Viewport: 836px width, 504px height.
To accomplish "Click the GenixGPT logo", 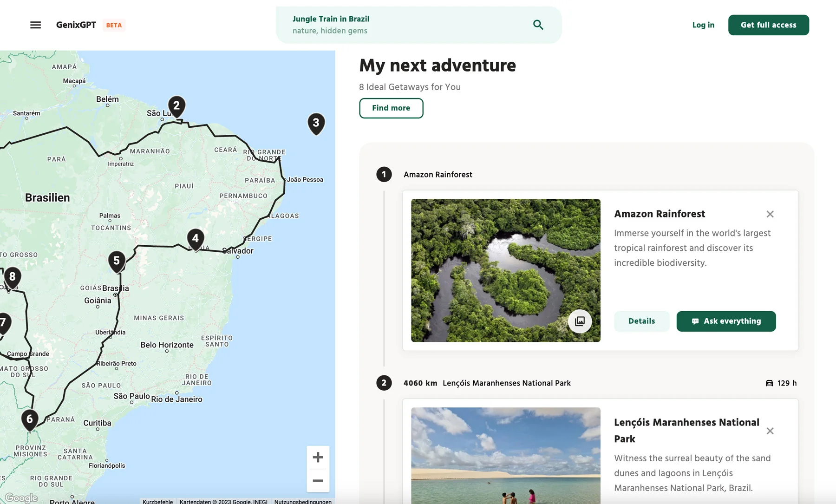I will pos(76,25).
